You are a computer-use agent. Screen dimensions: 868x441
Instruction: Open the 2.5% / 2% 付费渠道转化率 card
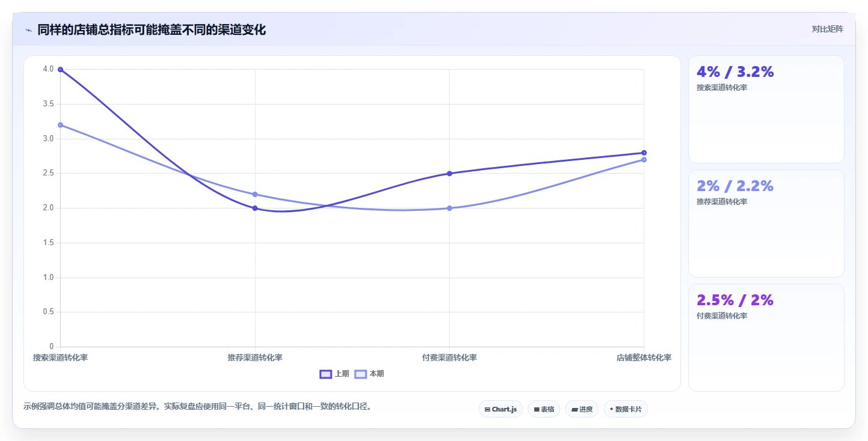pyautogui.click(x=766, y=338)
